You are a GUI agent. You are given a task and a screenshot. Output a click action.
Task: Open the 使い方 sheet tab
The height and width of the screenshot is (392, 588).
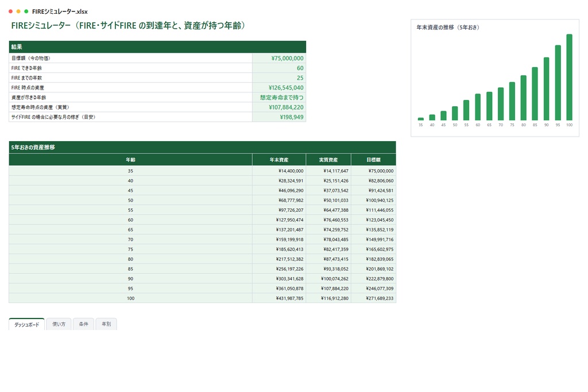pos(59,324)
